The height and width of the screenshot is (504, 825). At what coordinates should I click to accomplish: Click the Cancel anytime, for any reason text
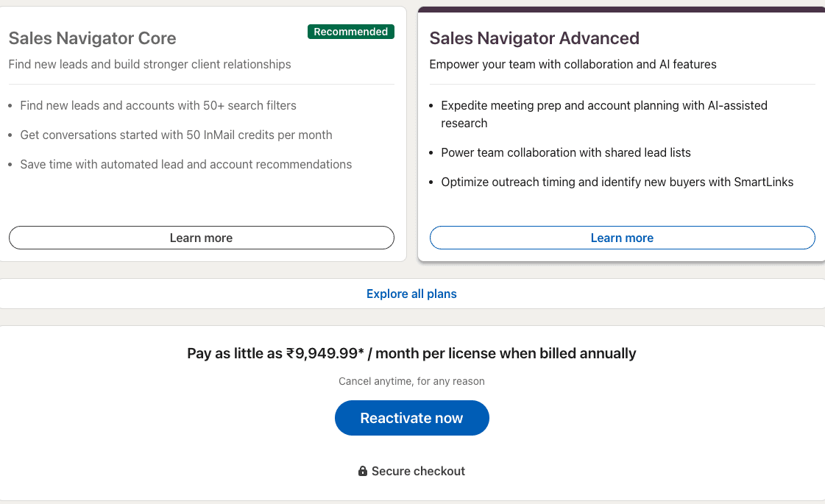(x=411, y=381)
